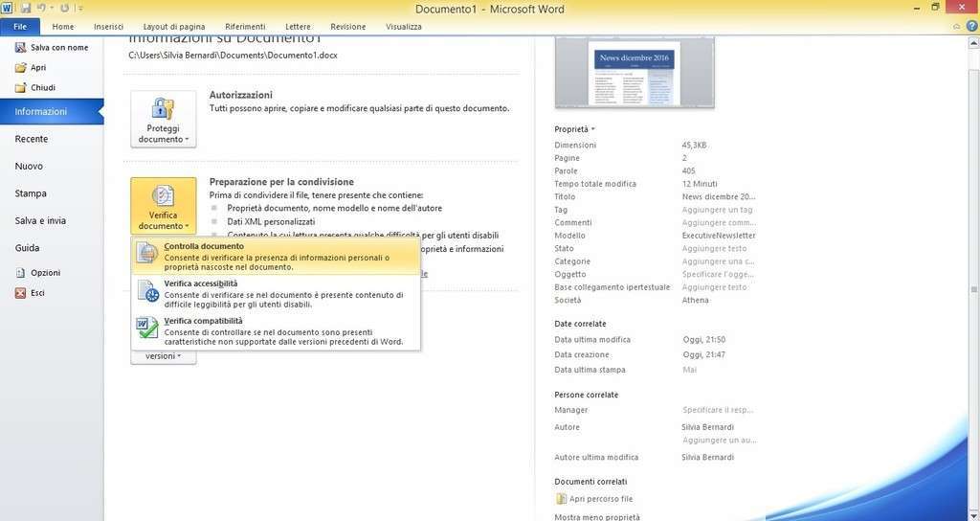
Task: Click the red Esci icon
Action: pyautogui.click(x=21, y=293)
